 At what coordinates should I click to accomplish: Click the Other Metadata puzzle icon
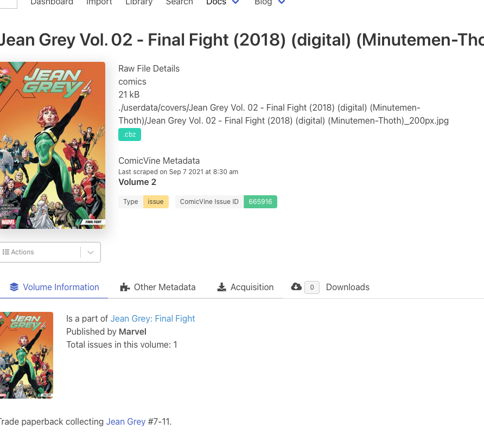(x=125, y=287)
